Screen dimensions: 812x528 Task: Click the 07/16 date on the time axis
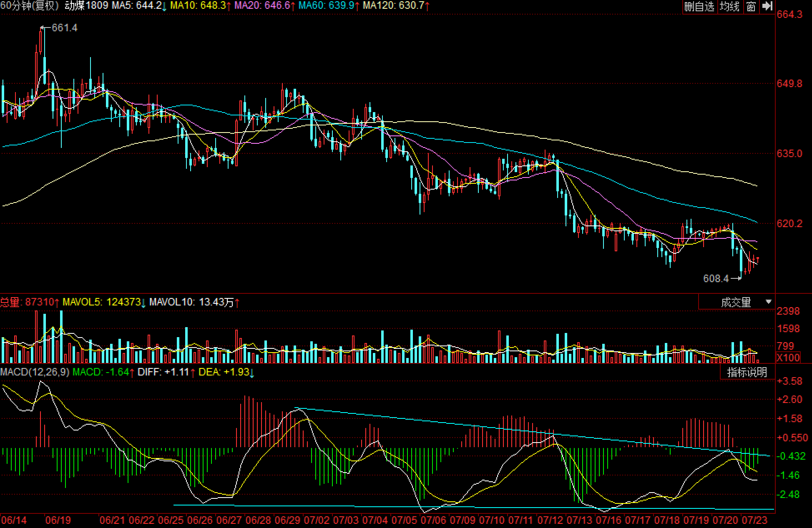pos(608,520)
